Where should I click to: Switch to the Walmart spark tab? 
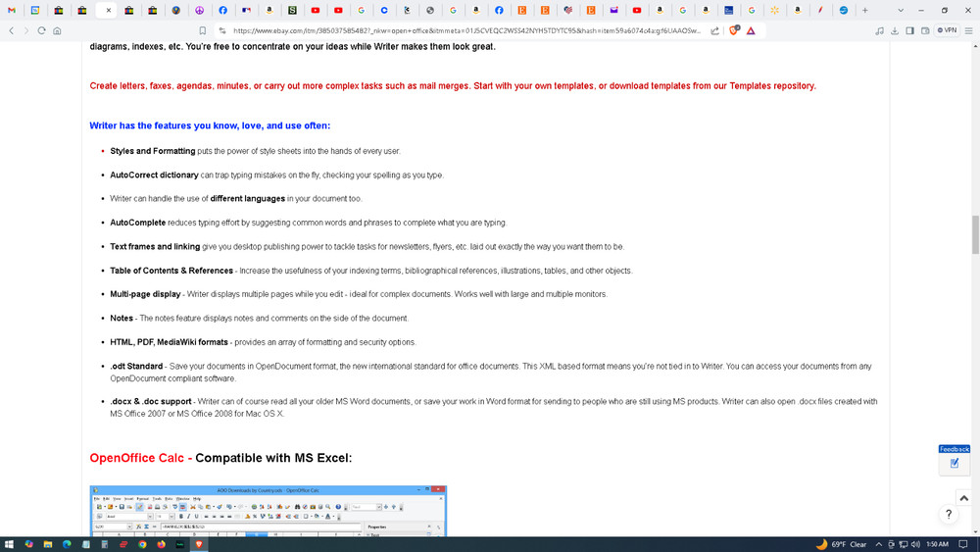coord(774,10)
